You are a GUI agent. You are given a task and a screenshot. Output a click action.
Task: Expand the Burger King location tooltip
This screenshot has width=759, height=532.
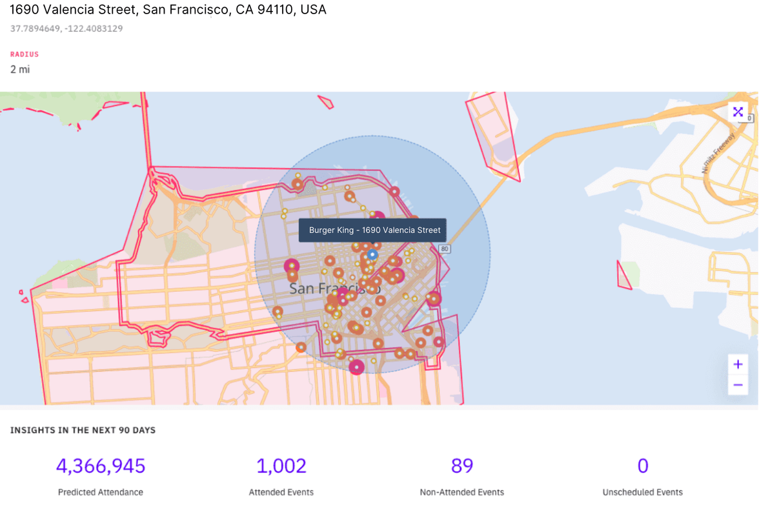(373, 230)
